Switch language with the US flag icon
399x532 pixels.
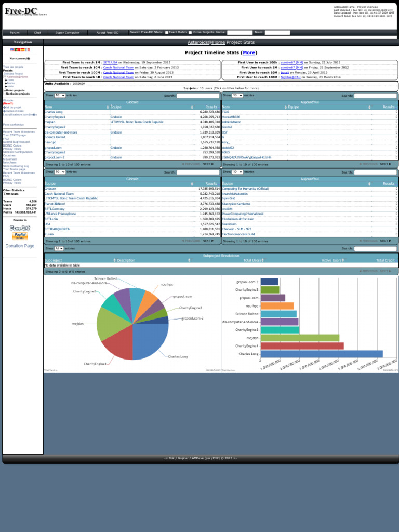coord(12,50)
